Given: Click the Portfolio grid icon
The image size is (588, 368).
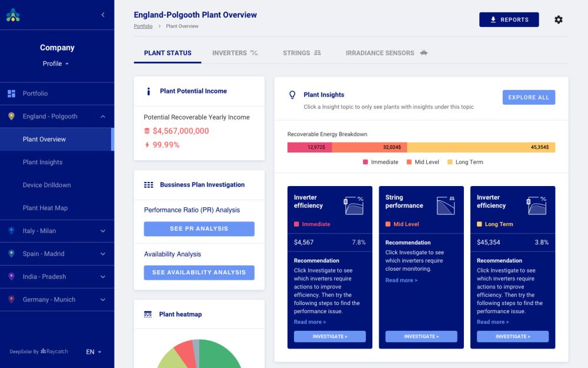Looking at the screenshot, I should pyautogui.click(x=11, y=94).
